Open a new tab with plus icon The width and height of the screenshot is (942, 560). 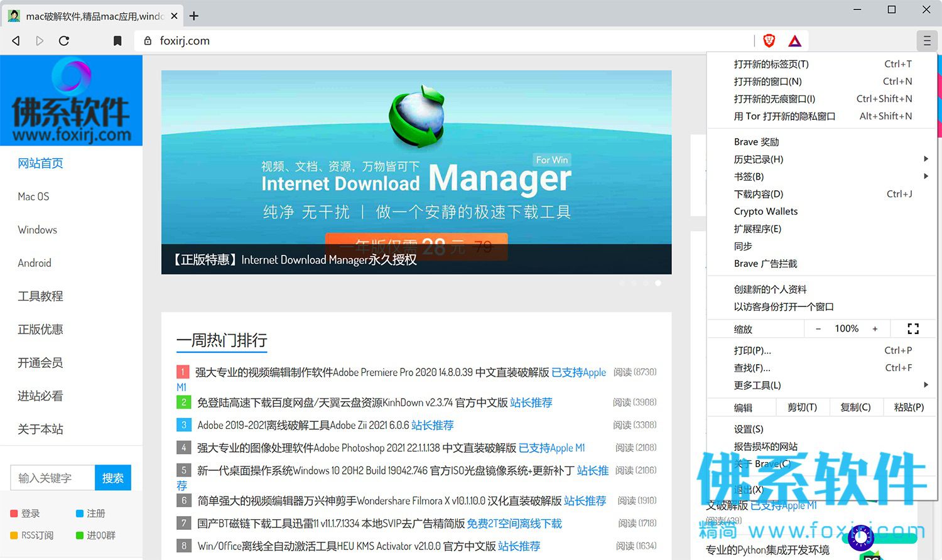[x=194, y=16]
